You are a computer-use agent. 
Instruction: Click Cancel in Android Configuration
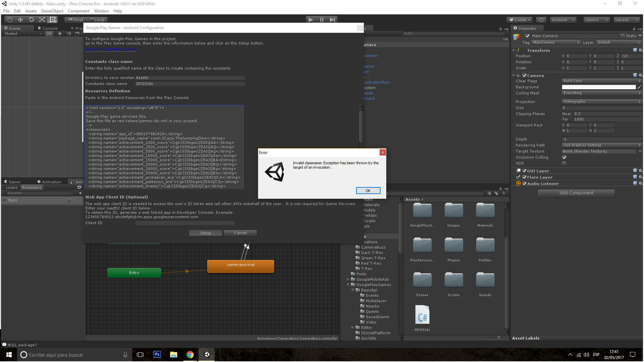coord(240,233)
